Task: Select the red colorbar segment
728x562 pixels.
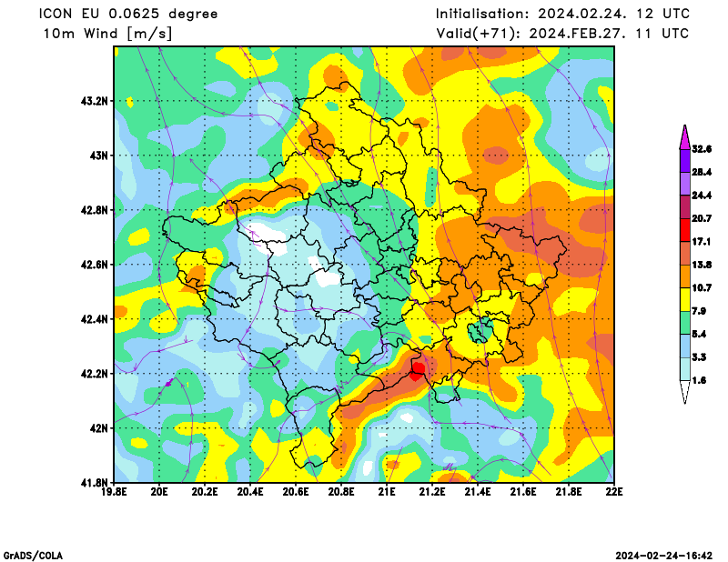Action: 685,230
